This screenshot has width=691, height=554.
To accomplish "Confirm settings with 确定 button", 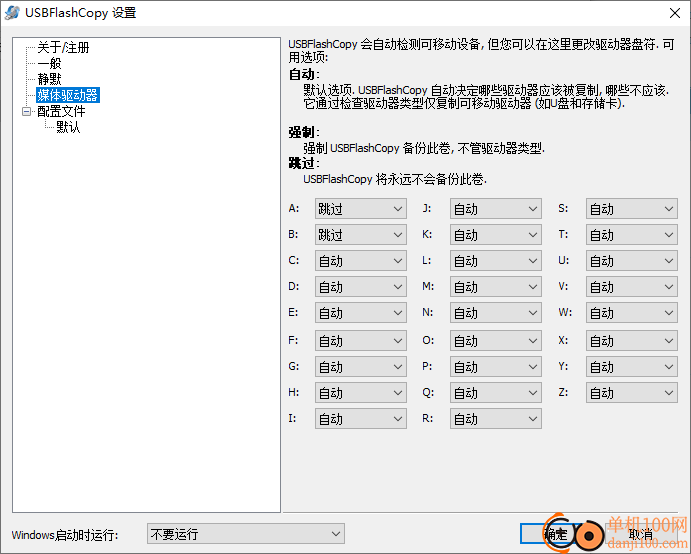I will click(556, 534).
